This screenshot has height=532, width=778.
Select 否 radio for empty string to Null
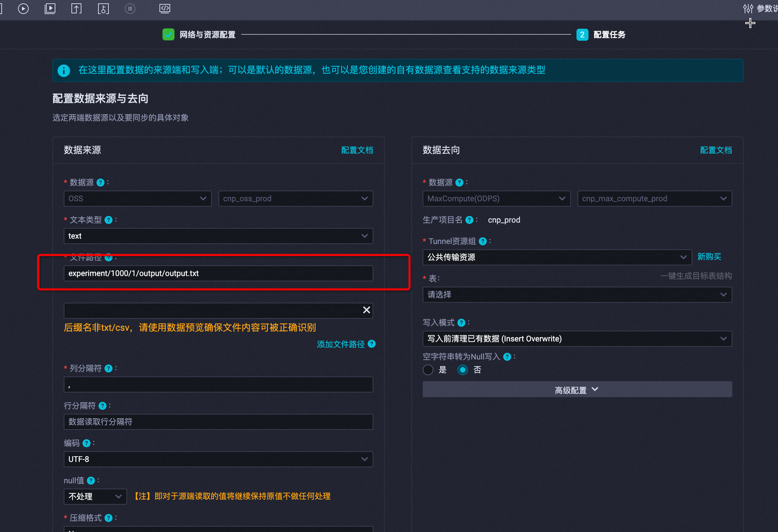[x=463, y=370]
